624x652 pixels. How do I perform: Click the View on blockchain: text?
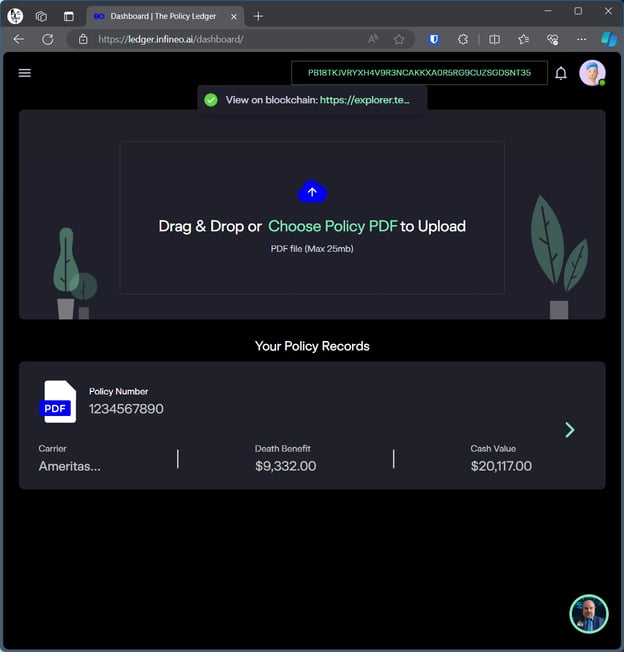point(271,100)
